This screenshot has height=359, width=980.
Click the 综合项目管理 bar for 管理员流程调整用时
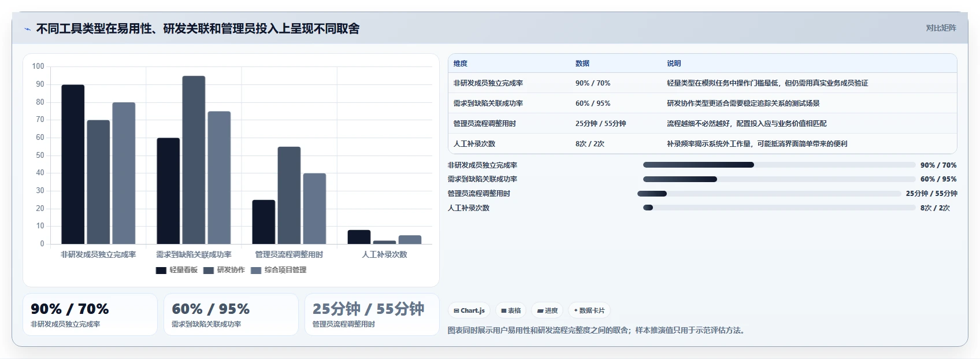click(314, 209)
